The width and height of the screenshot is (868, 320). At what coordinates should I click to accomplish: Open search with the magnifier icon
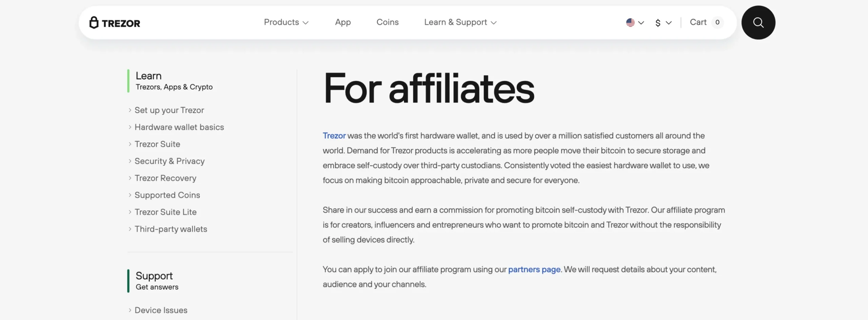758,23
